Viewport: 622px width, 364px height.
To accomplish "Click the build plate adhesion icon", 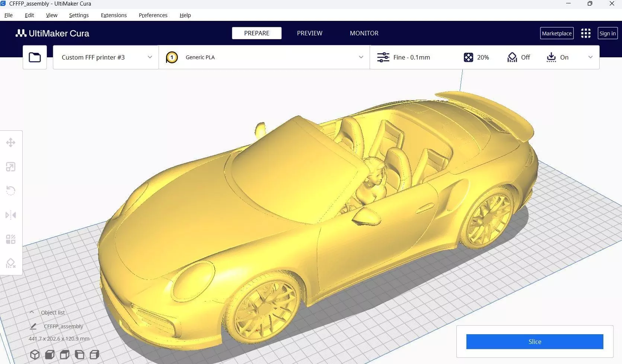I will click(x=551, y=57).
